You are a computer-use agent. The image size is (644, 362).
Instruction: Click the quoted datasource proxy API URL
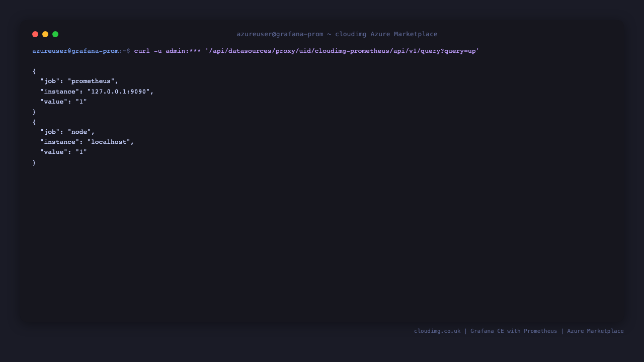coord(342,51)
